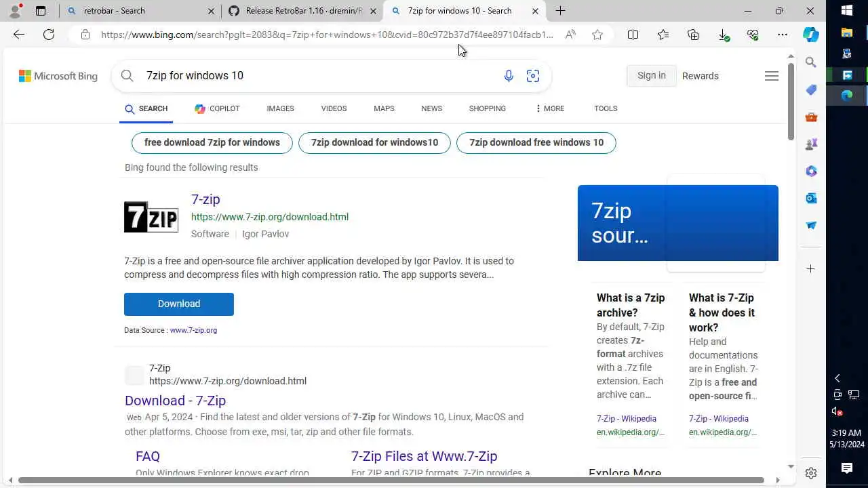
Task: Click magnifier in Bing search box
Action: click(x=127, y=76)
